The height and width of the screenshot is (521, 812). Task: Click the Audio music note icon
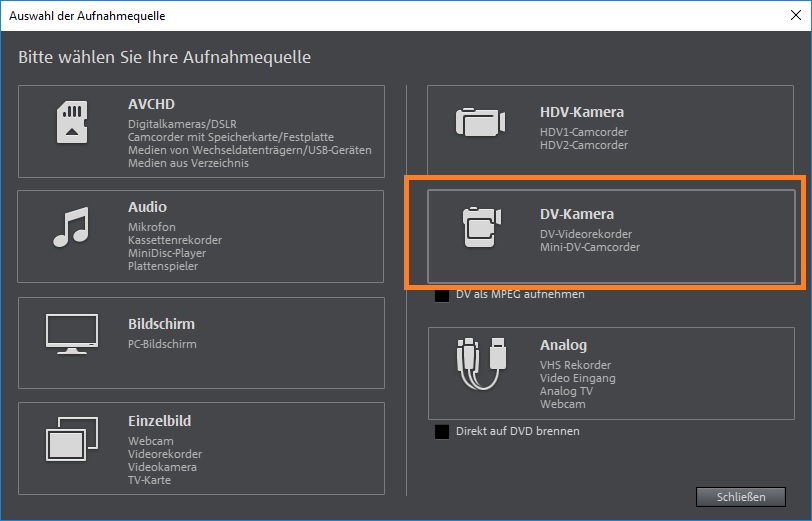71,227
